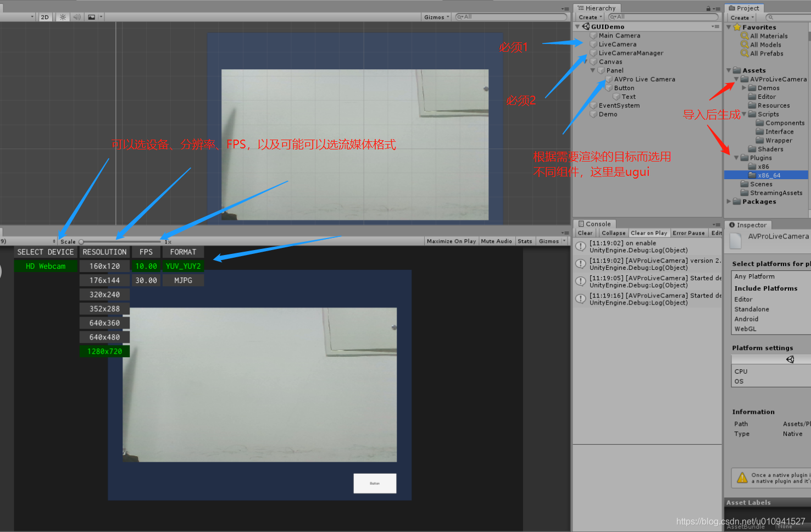Viewport: 811px width, 532px height.
Task: Select Main Camera cube icon
Action: coord(593,36)
